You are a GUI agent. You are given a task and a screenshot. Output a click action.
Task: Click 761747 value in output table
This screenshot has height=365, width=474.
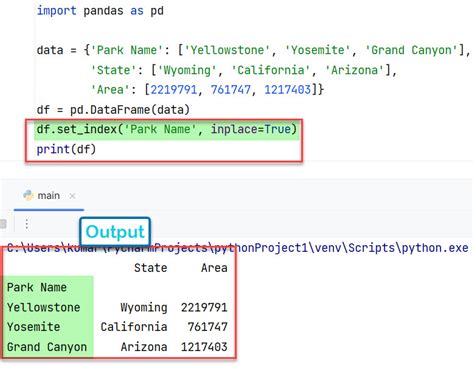pos(207,327)
